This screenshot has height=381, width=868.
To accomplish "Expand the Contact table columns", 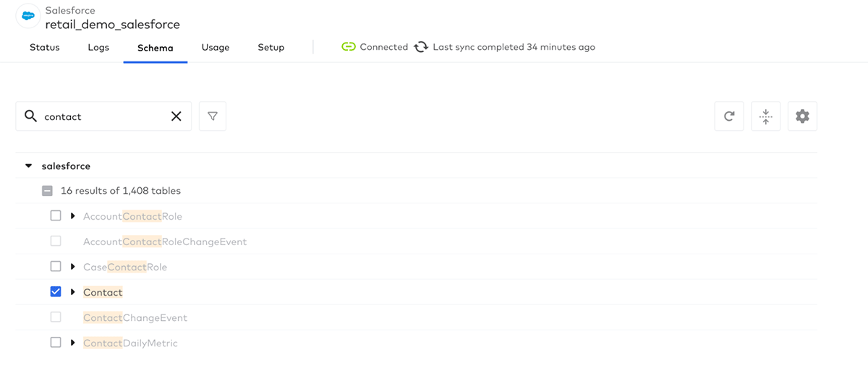I will tap(72, 292).
